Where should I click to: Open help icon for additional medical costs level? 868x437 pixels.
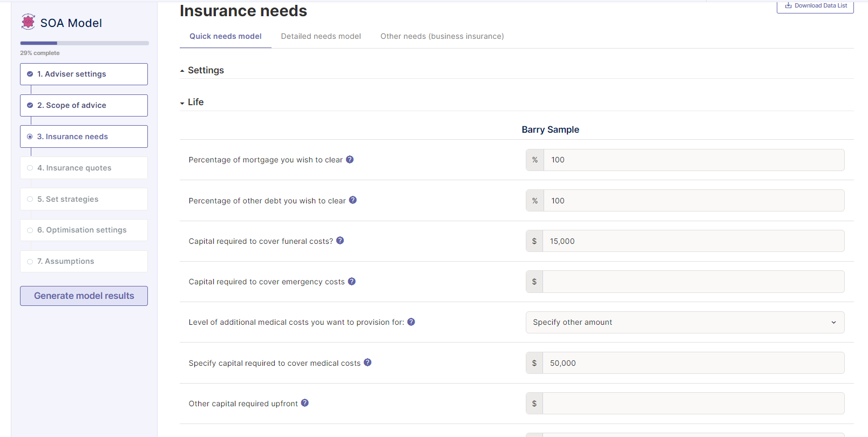click(411, 322)
